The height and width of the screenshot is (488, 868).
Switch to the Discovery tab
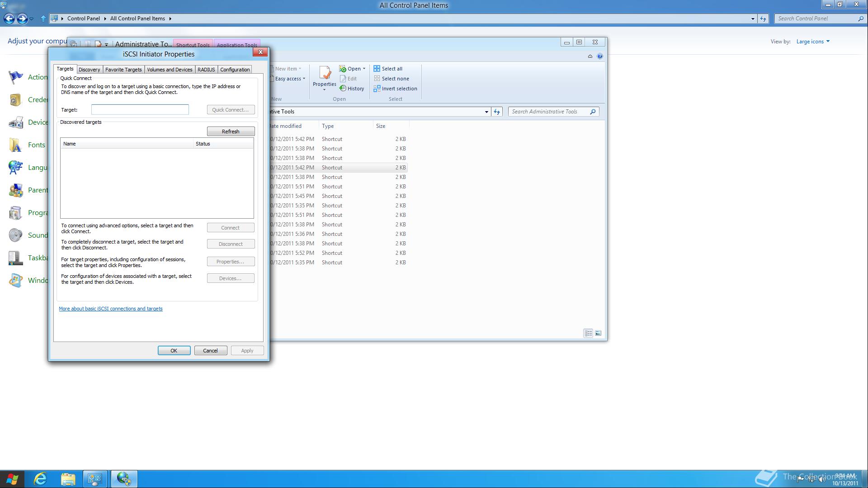pyautogui.click(x=89, y=70)
